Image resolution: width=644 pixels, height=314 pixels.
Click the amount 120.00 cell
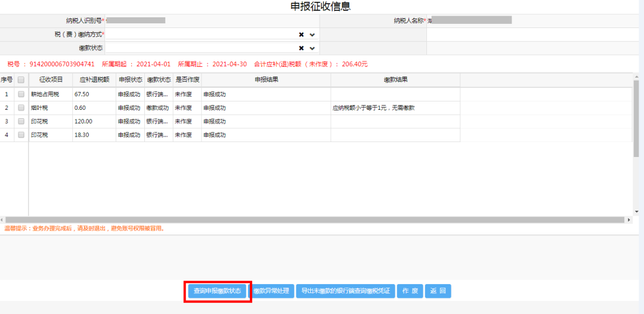point(94,121)
